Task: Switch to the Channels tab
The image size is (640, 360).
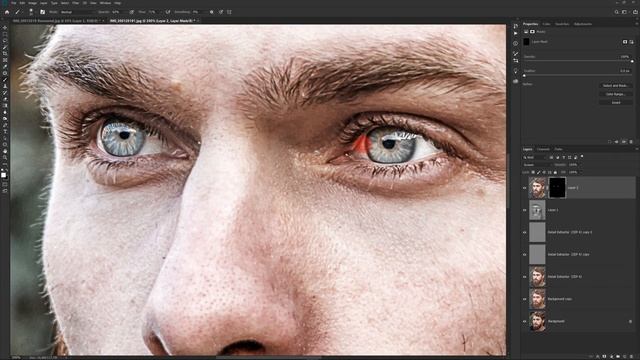Action: tap(543, 149)
